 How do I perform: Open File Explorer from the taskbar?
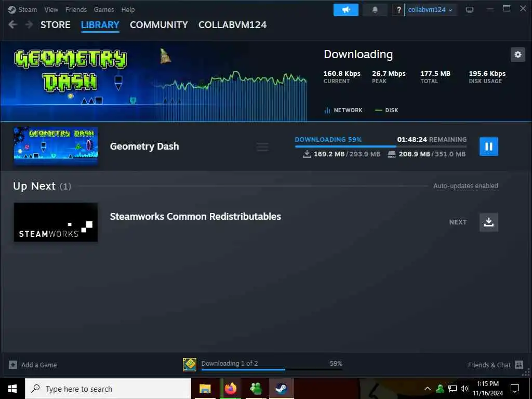click(205, 389)
